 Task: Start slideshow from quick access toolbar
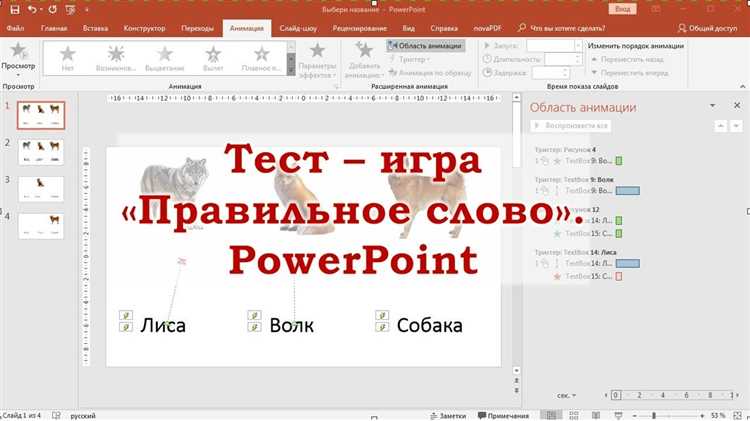point(70,9)
